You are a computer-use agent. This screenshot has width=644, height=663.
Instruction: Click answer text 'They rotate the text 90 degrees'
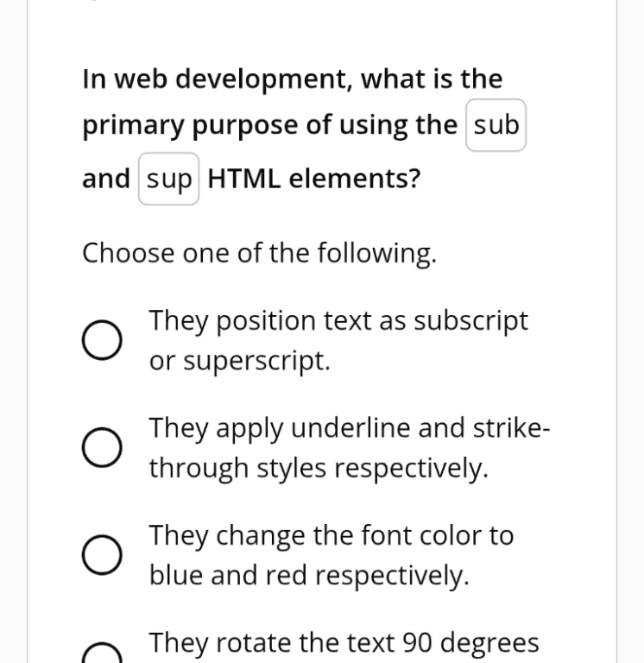pyautogui.click(x=344, y=642)
